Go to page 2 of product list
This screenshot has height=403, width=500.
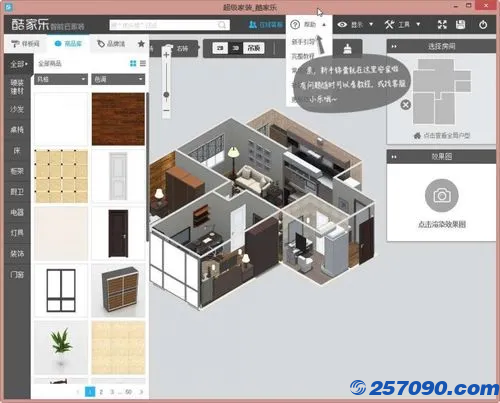[x=101, y=392]
